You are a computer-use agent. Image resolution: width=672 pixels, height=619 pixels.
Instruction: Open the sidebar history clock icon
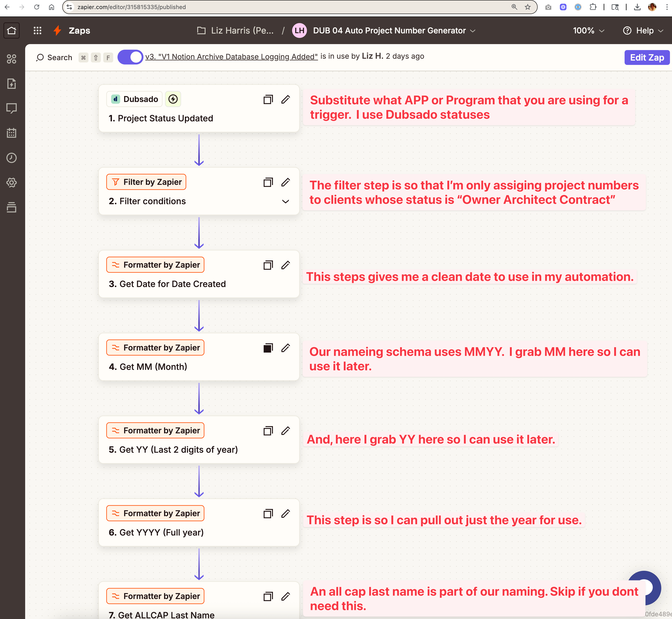[x=12, y=158]
